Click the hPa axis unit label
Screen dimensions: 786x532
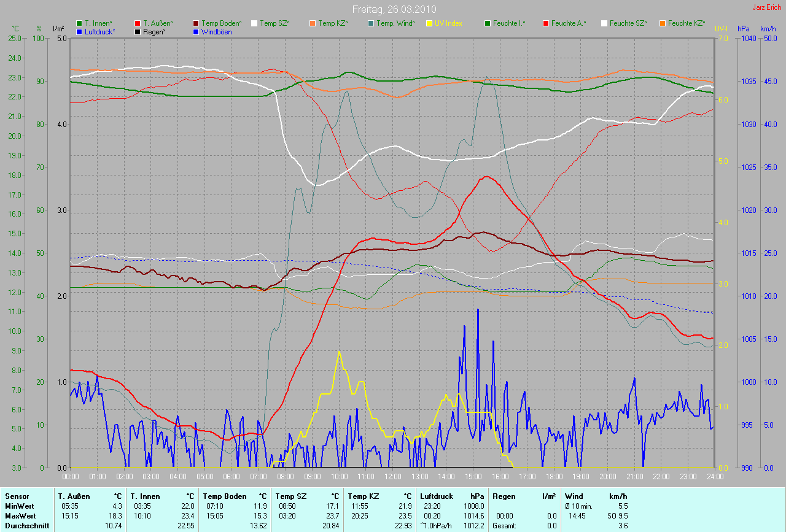coord(744,29)
